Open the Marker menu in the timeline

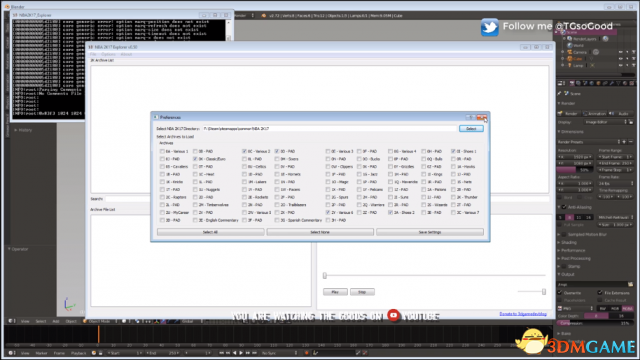[41, 353]
